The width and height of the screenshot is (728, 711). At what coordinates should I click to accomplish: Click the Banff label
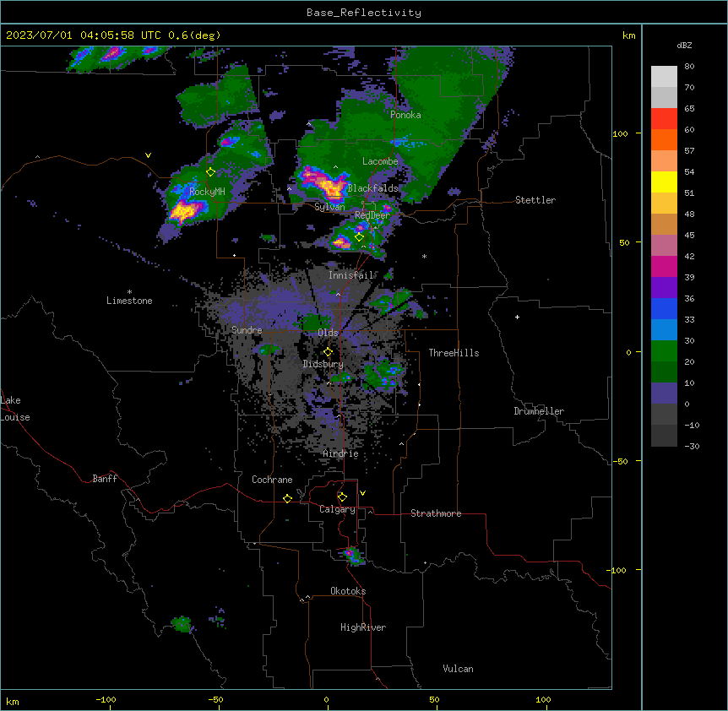[105, 479]
